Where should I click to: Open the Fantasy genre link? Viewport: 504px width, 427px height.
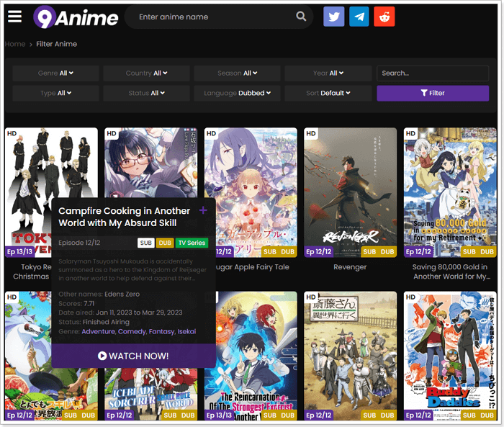coord(162,331)
